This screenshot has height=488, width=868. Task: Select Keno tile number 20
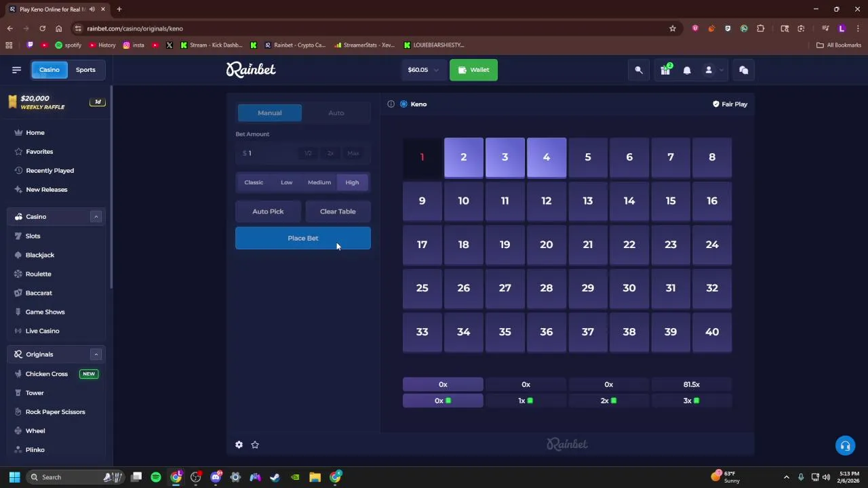pos(547,245)
